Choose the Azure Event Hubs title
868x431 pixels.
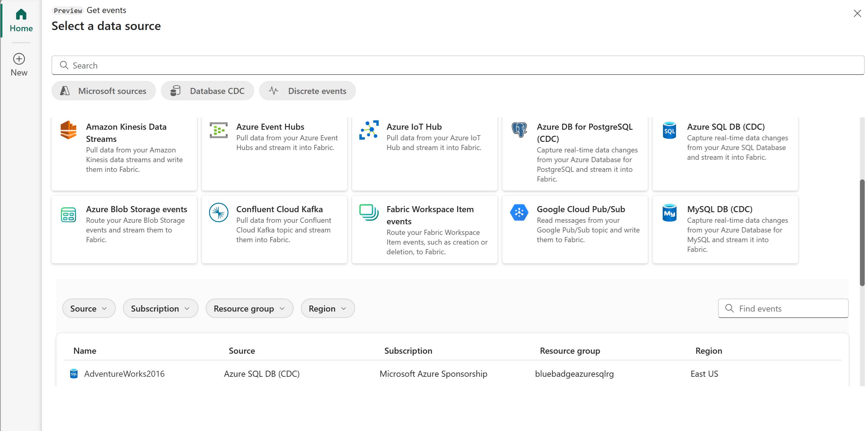click(270, 127)
